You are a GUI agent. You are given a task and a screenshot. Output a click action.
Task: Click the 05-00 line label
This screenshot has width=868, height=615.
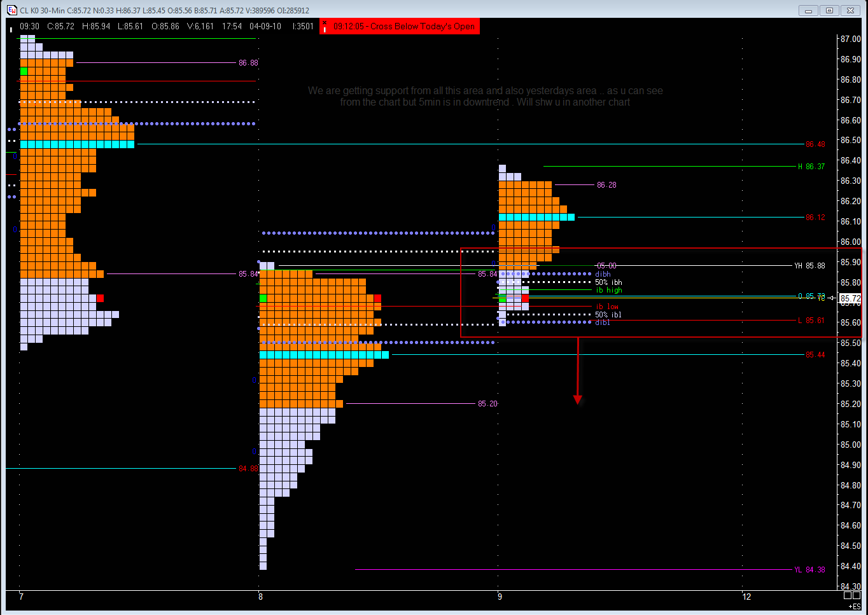coord(606,266)
